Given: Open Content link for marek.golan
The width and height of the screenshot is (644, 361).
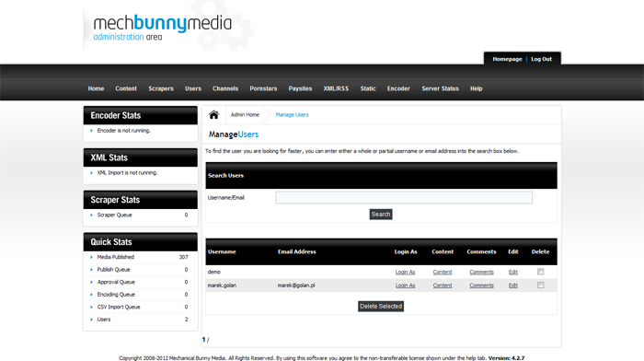Looking at the screenshot, I should pyautogui.click(x=443, y=285).
